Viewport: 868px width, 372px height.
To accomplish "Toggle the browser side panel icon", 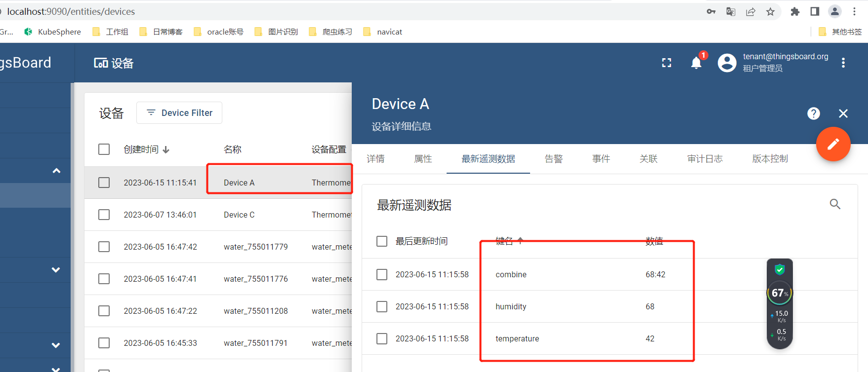I will (x=815, y=11).
